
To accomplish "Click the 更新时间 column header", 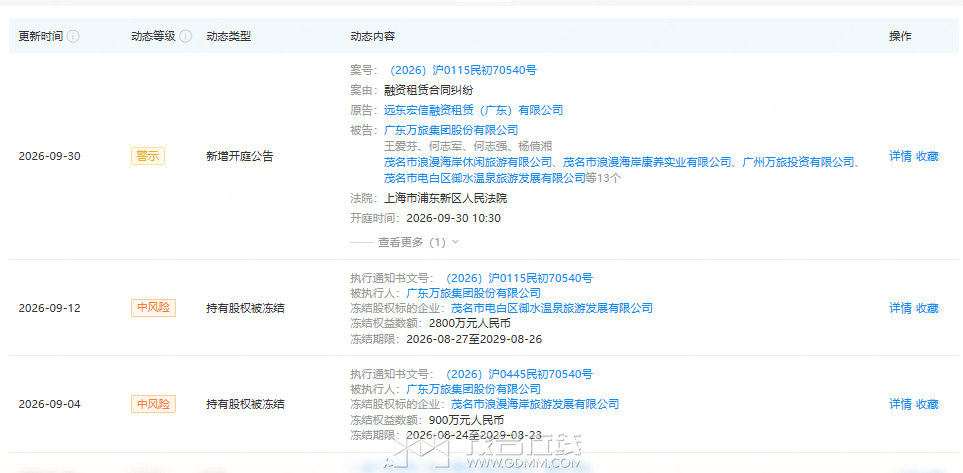I will [41, 36].
